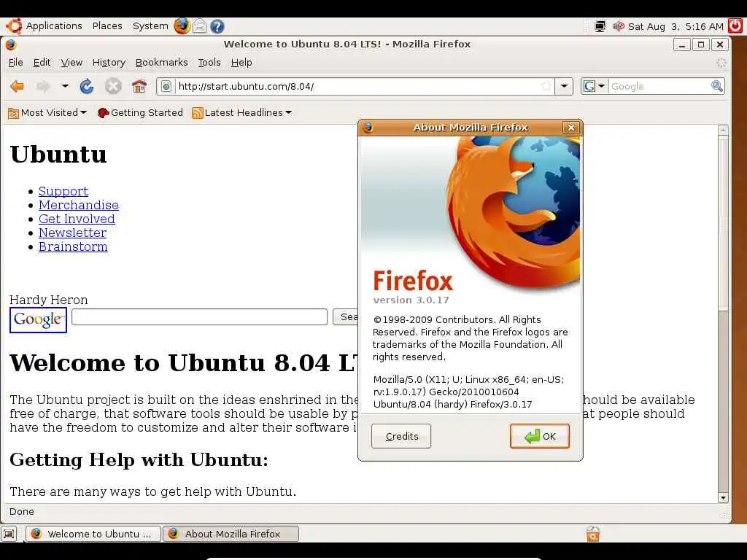Viewport: 747px width, 560px height.
Task: Click the Forward arrow in navigation toolbar
Action: pos(43,86)
